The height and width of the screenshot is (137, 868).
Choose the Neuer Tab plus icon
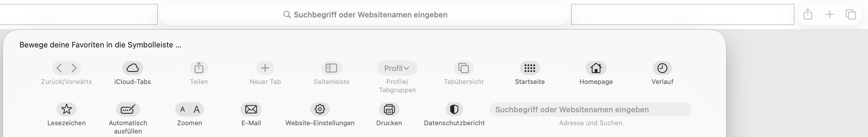coord(265,68)
